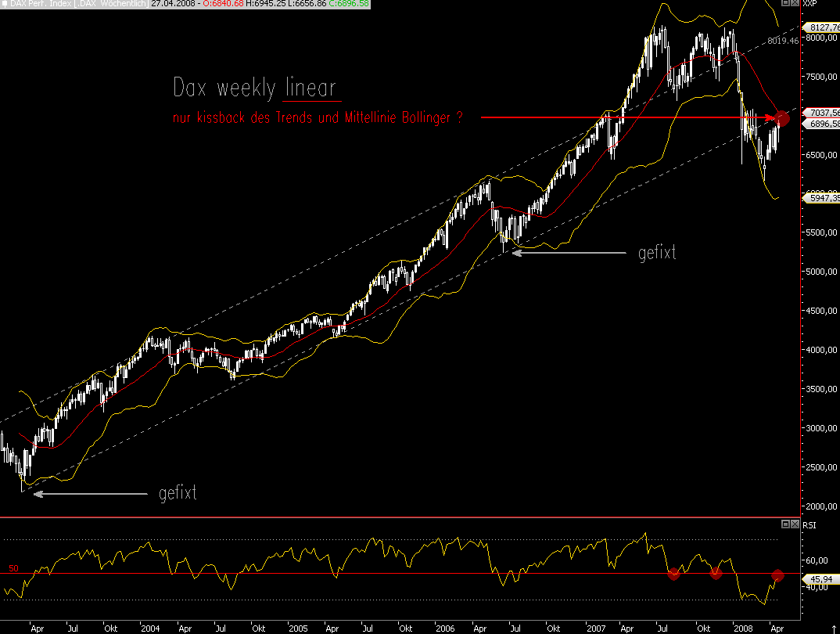The width and height of the screenshot is (840, 634).
Task: Click the 2004 label on time axis
Action: click(x=150, y=628)
